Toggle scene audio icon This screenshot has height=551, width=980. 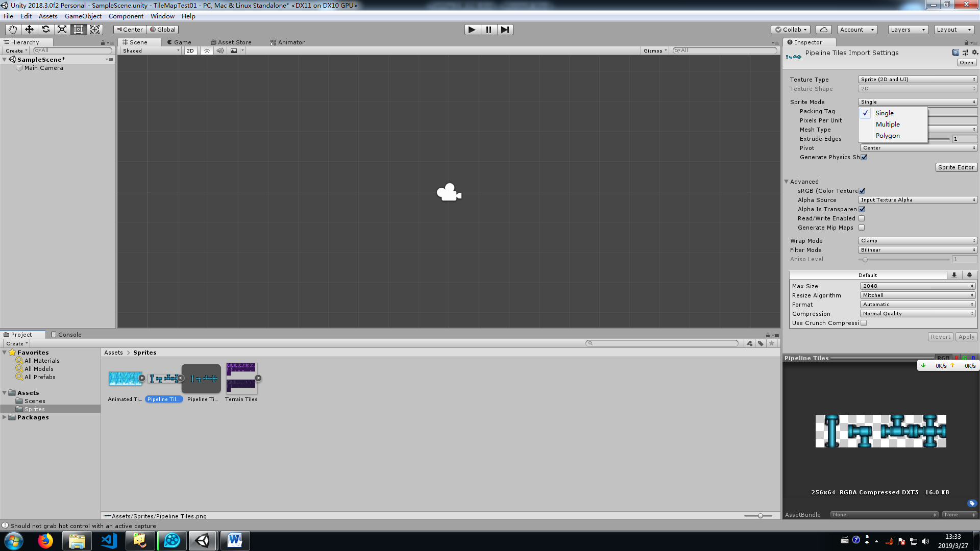(220, 51)
